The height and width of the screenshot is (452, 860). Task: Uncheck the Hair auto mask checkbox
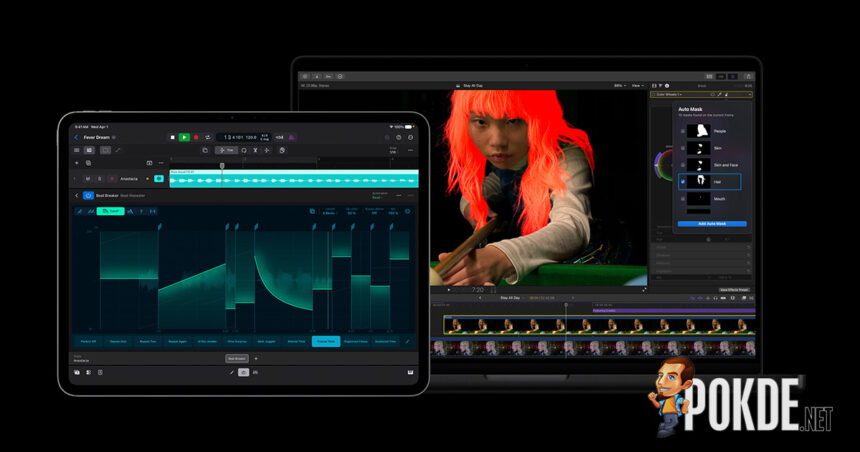point(682,182)
